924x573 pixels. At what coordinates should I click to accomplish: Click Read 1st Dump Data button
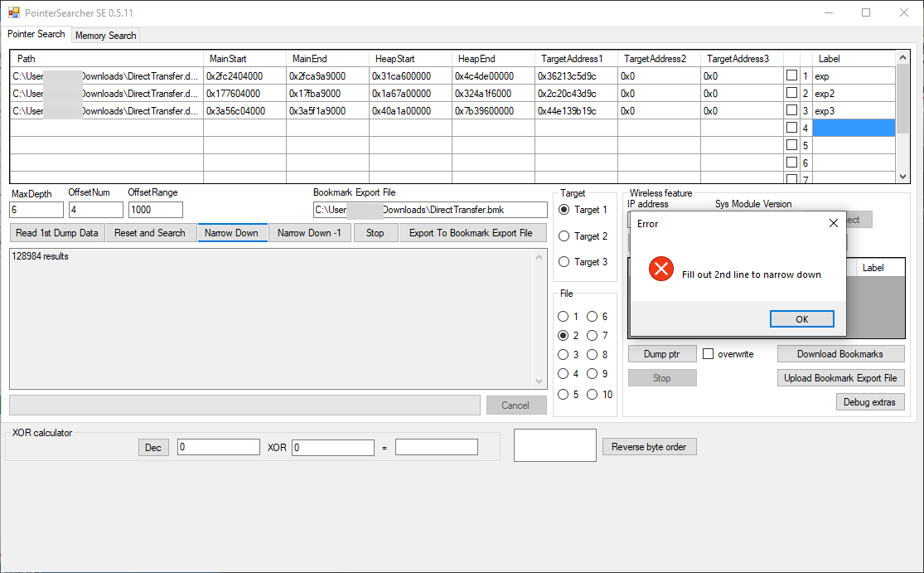pyautogui.click(x=57, y=233)
